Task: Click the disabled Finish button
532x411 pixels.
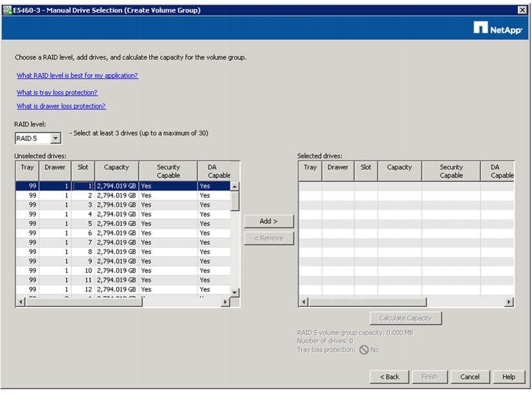Action: 430,377
